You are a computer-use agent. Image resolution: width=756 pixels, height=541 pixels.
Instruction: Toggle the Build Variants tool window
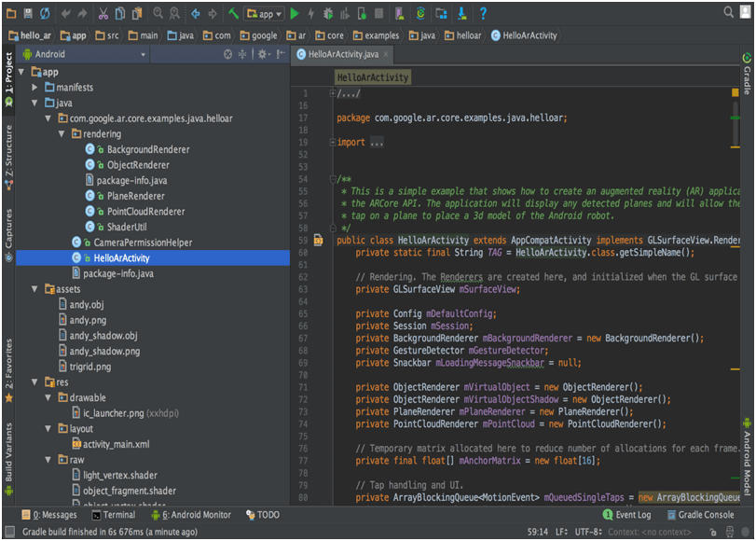click(8, 459)
